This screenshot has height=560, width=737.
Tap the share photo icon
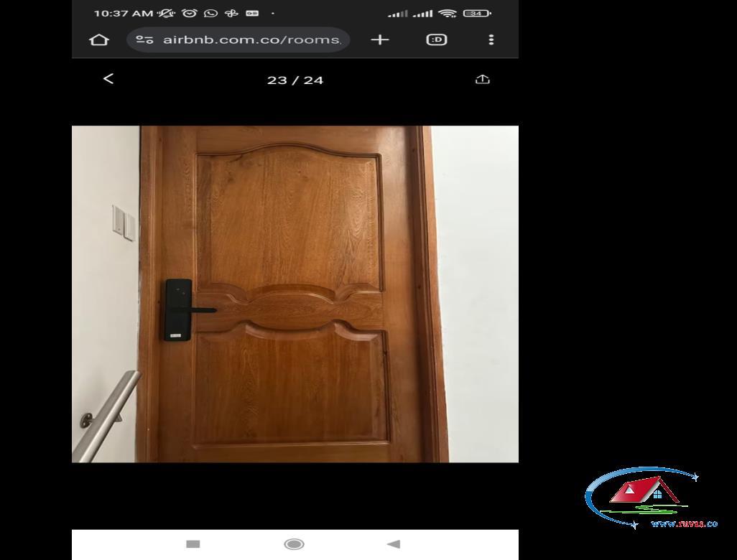click(483, 79)
